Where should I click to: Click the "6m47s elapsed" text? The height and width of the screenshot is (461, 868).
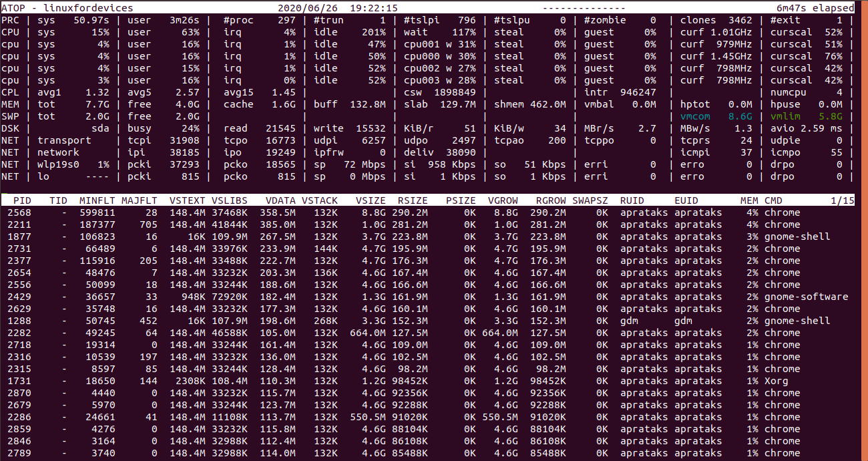coord(815,8)
